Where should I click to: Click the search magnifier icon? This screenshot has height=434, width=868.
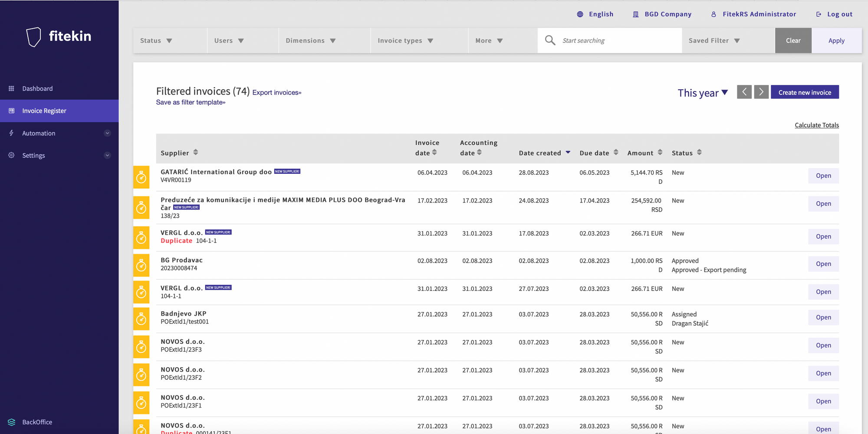coord(550,40)
